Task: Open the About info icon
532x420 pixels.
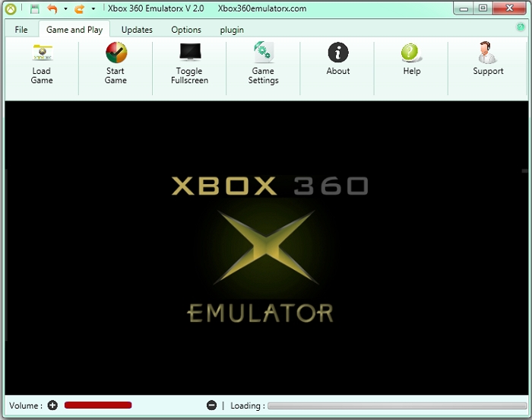Action: pos(338,52)
